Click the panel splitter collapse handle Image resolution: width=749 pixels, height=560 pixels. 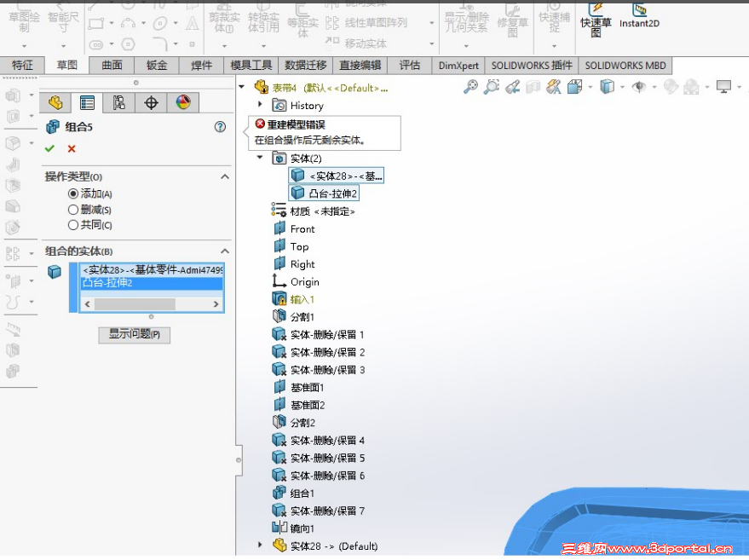[239, 460]
